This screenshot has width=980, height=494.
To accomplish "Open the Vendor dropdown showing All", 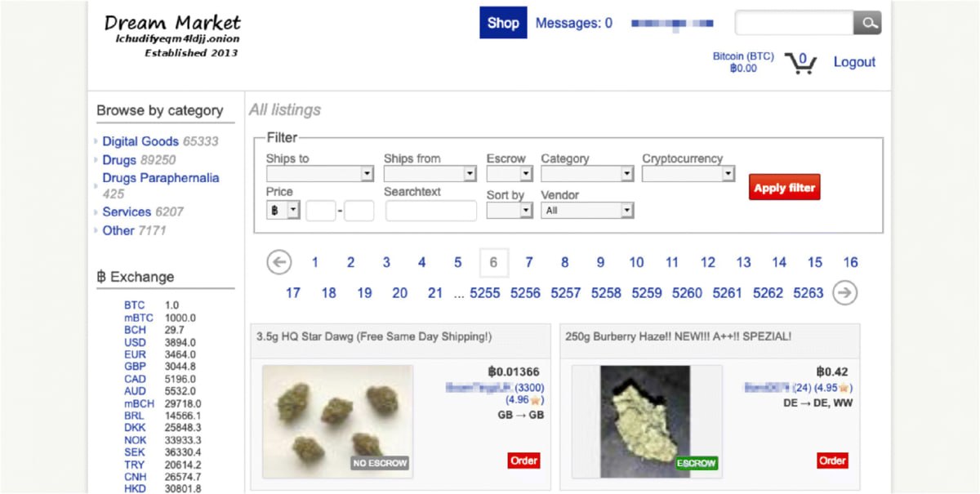I will point(587,211).
